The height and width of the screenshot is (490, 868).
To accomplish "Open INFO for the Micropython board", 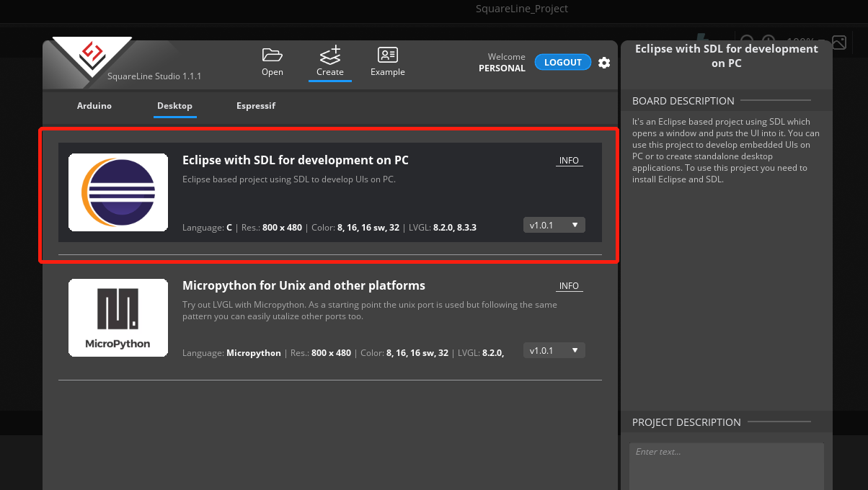I will click(x=569, y=286).
